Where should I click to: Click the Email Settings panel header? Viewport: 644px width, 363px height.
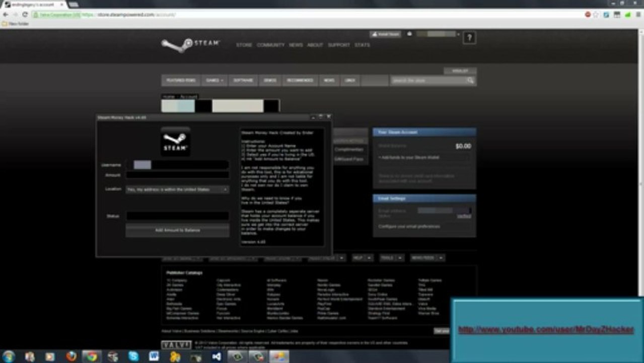click(424, 199)
